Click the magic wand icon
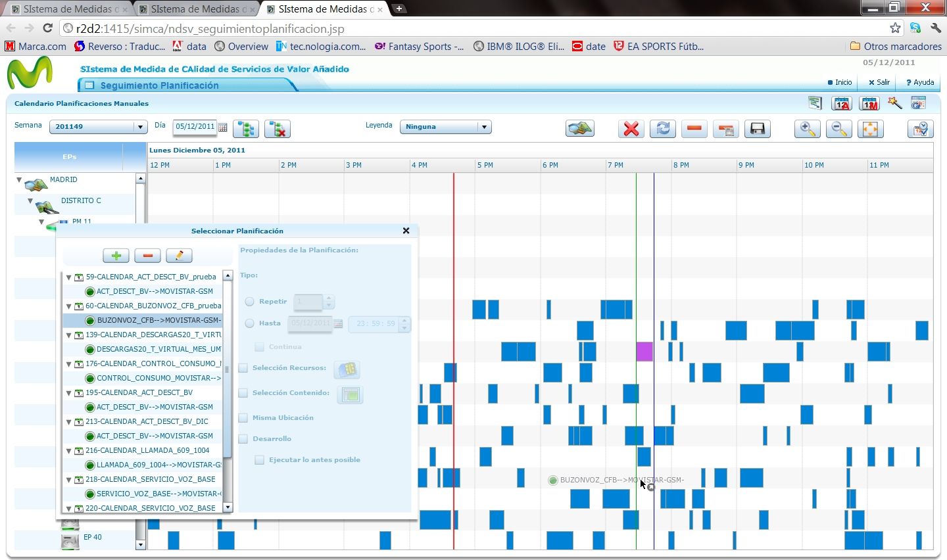Image resolution: width=947 pixels, height=560 pixels. click(x=894, y=103)
